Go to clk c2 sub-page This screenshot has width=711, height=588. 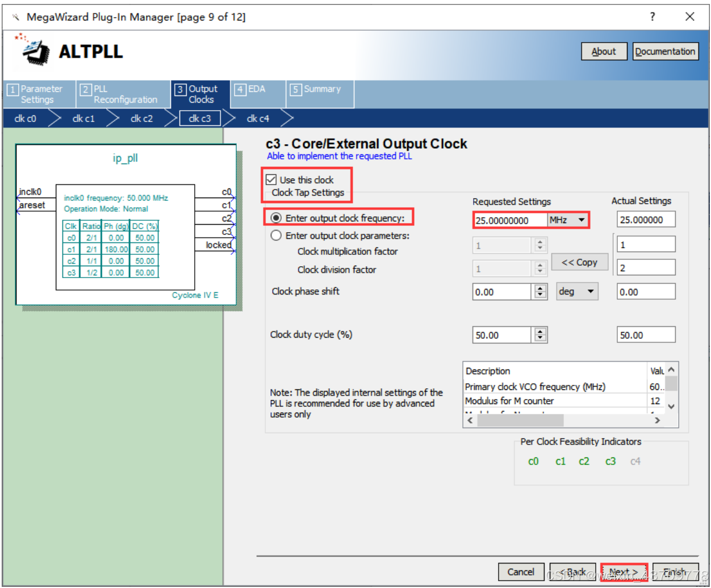coord(141,119)
